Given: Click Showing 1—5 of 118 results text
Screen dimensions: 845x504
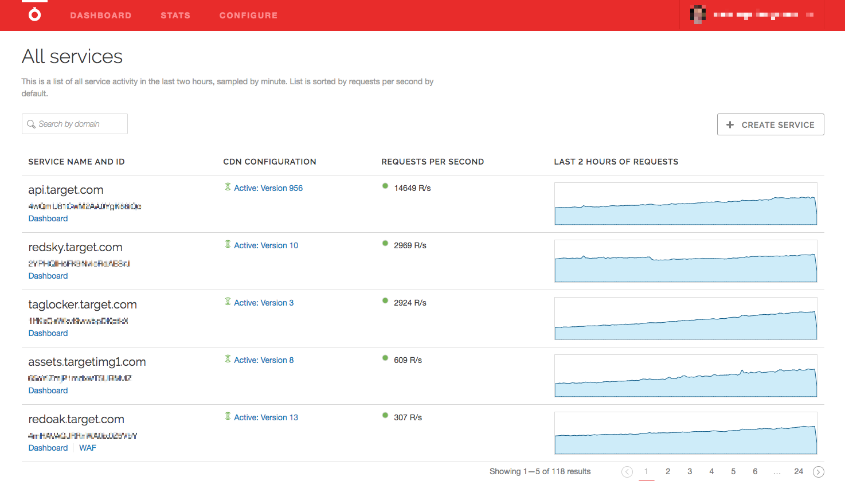Looking at the screenshot, I should (540, 471).
